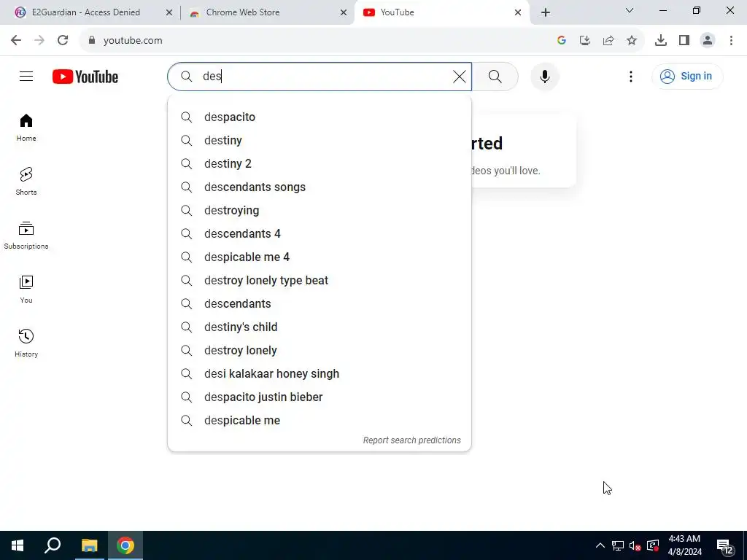Open YouTube settings three-dot menu
The height and width of the screenshot is (560, 747).
pos(631,77)
